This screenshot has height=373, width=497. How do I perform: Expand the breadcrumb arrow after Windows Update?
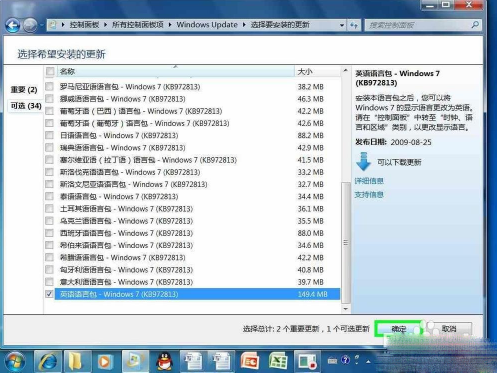[244, 25]
